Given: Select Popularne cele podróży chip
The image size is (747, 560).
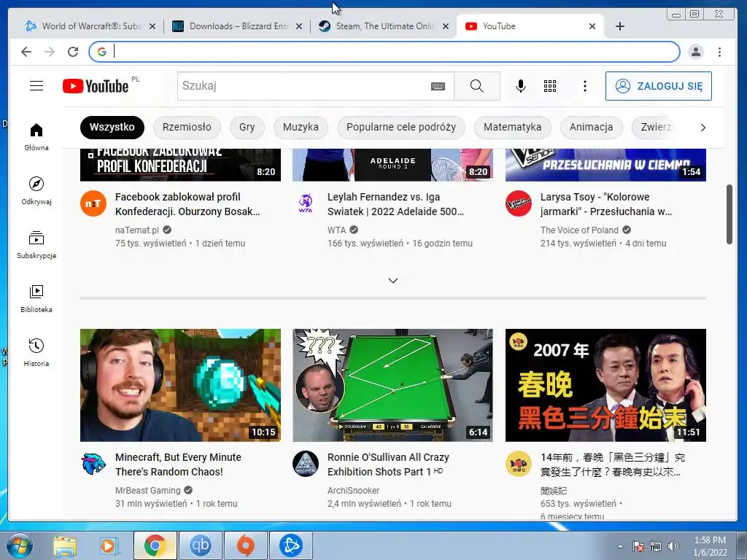Looking at the screenshot, I should pyautogui.click(x=401, y=127).
